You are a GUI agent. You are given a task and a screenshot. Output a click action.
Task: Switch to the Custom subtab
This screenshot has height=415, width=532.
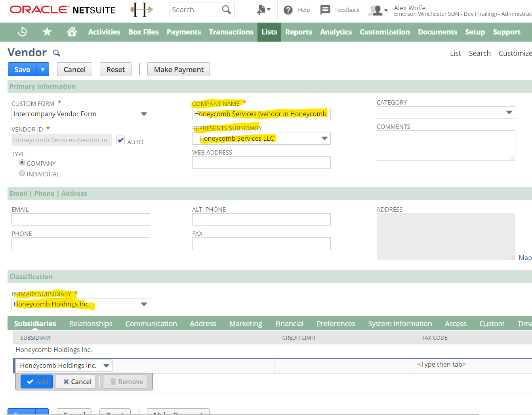(492, 324)
